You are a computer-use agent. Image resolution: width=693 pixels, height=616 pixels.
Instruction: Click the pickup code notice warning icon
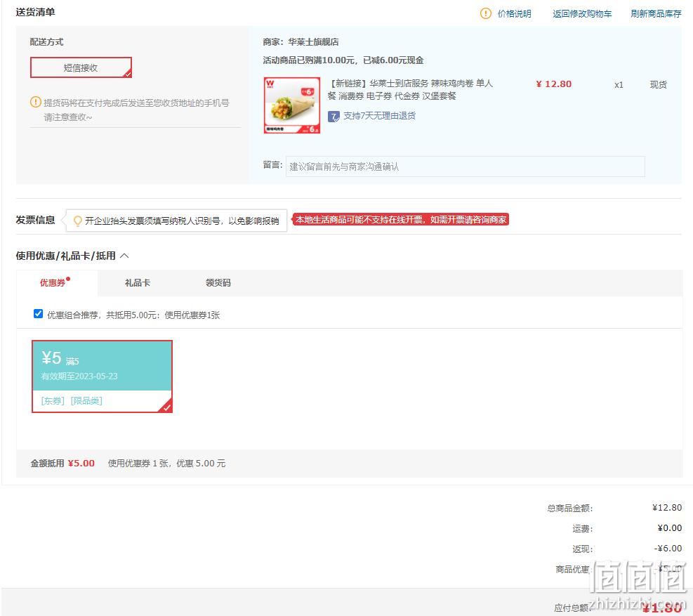(35, 103)
